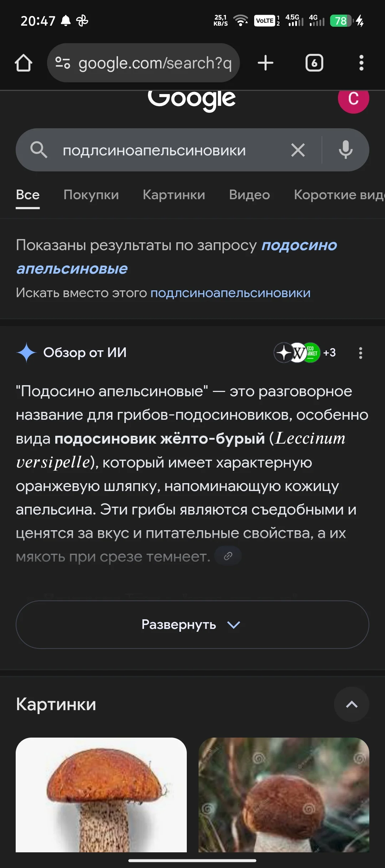Open a new browser tab with the plus icon
Screen dimensions: 385x868
[x=265, y=63]
